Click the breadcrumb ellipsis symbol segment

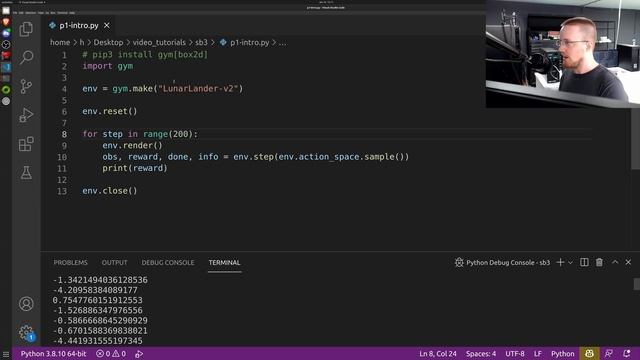click(x=282, y=42)
